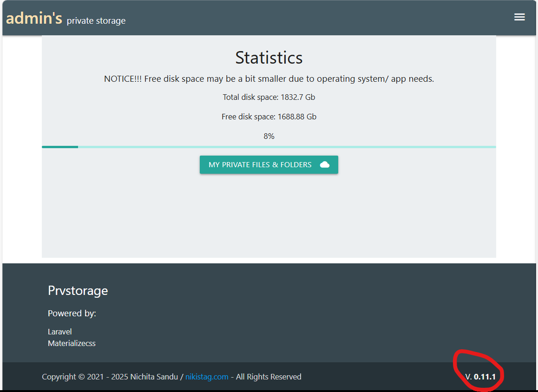Image resolution: width=538 pixels, height=392 pixels.
Task: Click the cloud icon on the button
Action: point(325,165)
